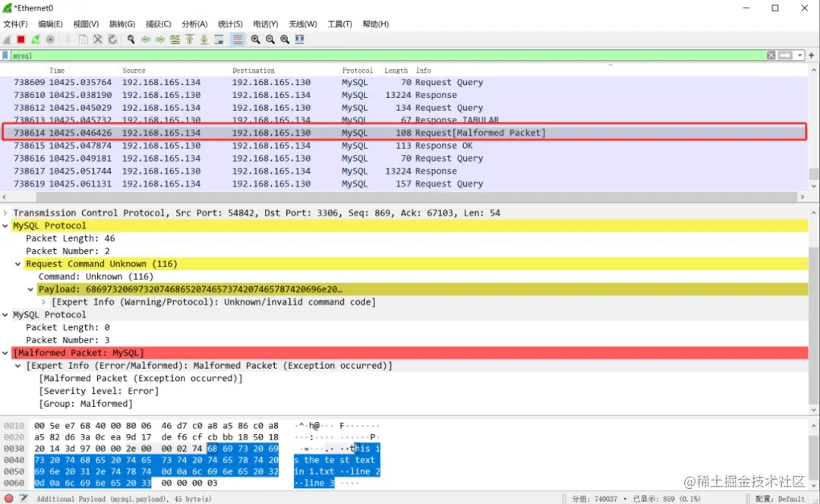Open the 帮助(H) menu
Screen dimensions: 820x504
click(376, 24)
